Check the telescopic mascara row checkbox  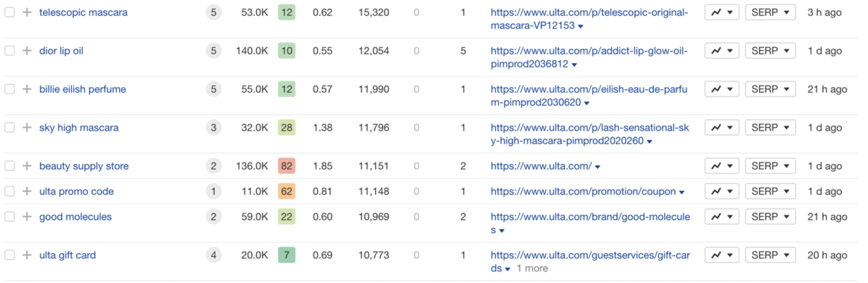(9, 12)
